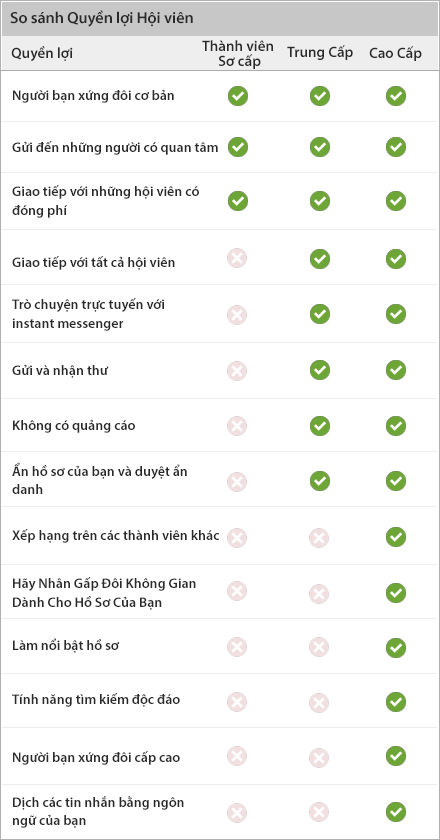Click Sơ cấp check for Gửi đến những người có quan tâm

click(238, 147)
